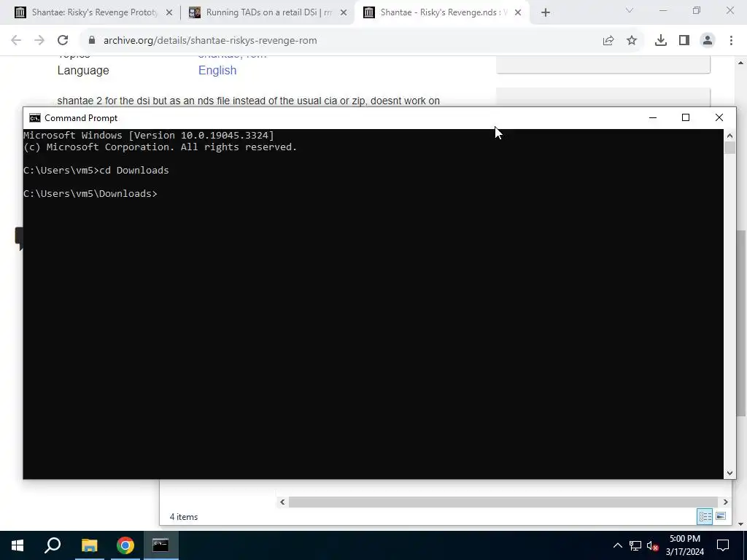Image resolution: width=747 pixels, height=560 pixels.
Task: Click File Explorer horizontal scrollbar right arrow
Action: coord(725,502)
